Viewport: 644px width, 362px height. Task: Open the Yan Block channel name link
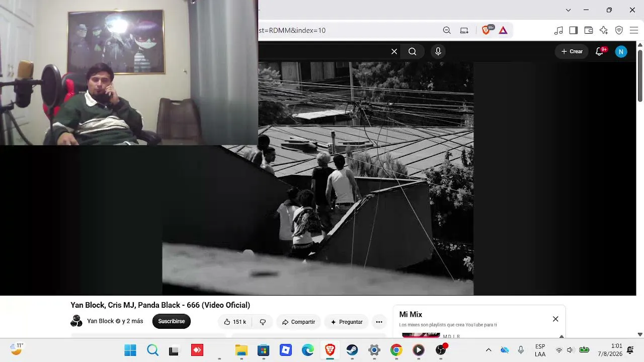click(101, 321)
